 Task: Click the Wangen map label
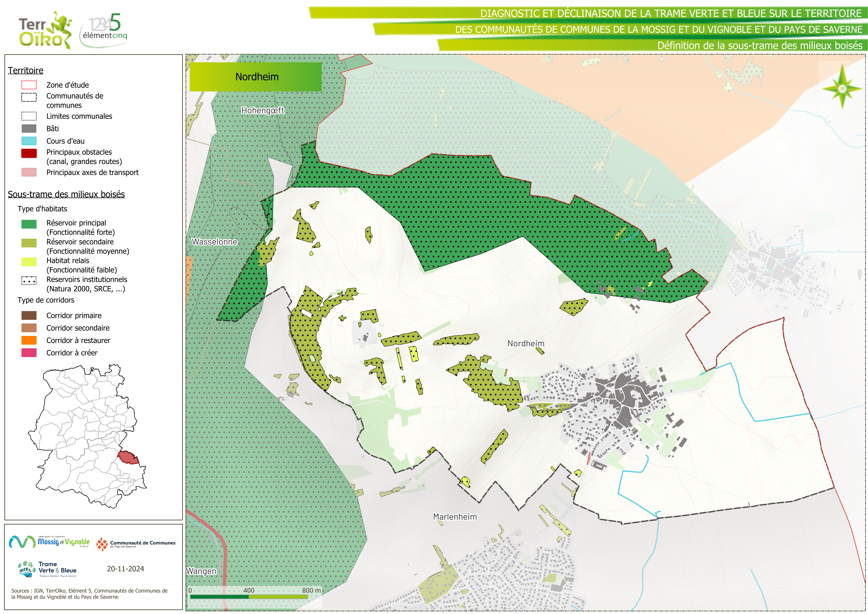201,571
